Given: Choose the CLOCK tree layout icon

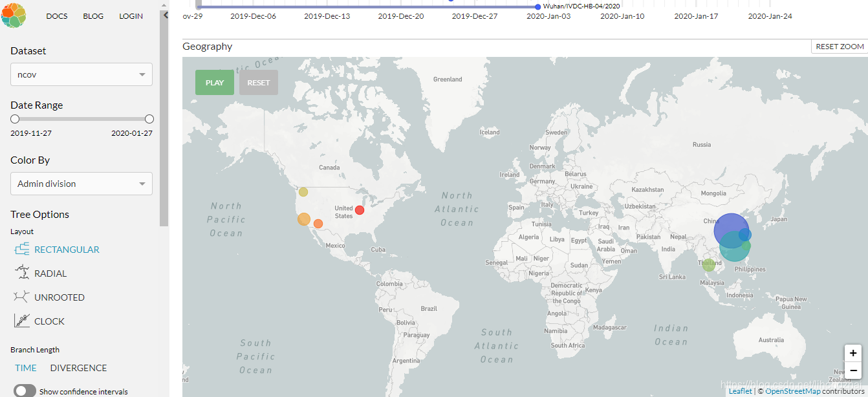Looking at the screenshot, I should pyautogui.click(x=22, y=321).
